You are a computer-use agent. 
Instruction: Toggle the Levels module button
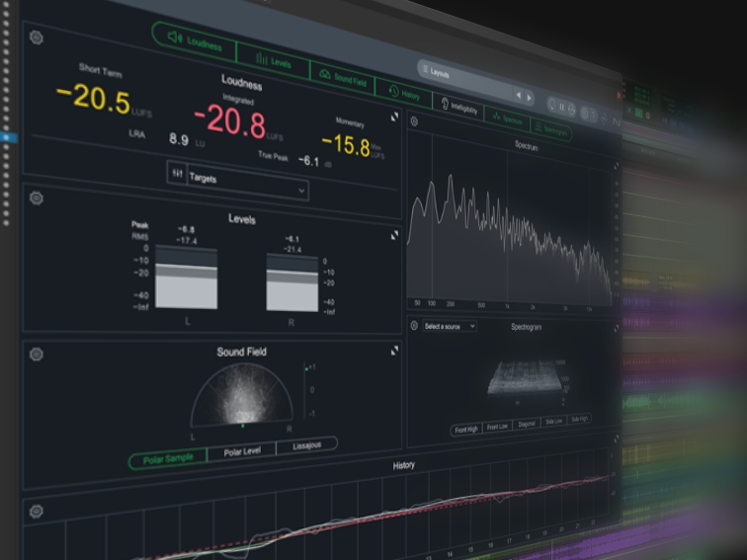pyautogui.click(x=273, y=60)
